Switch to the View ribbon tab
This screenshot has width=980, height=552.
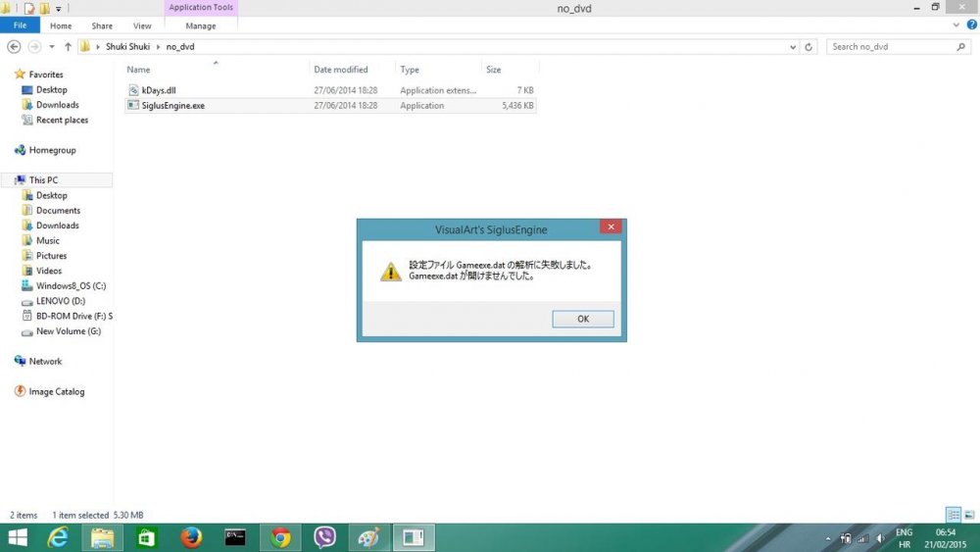pyautogui.click(x=142, y=25)
